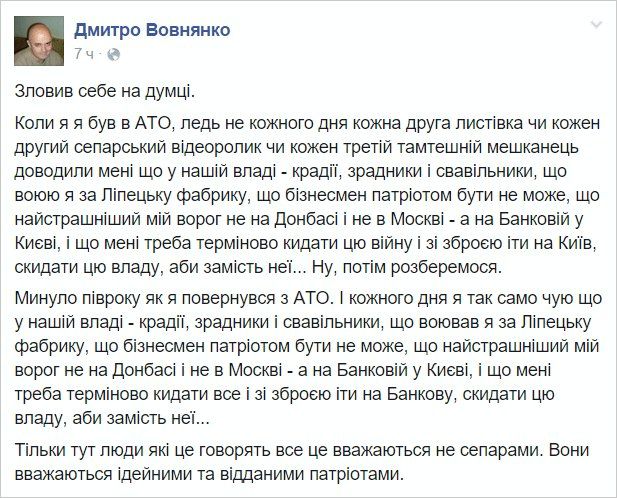Click the author name Дмитро Вовнянко
This screenshot has width=617, height=498.
152,30
